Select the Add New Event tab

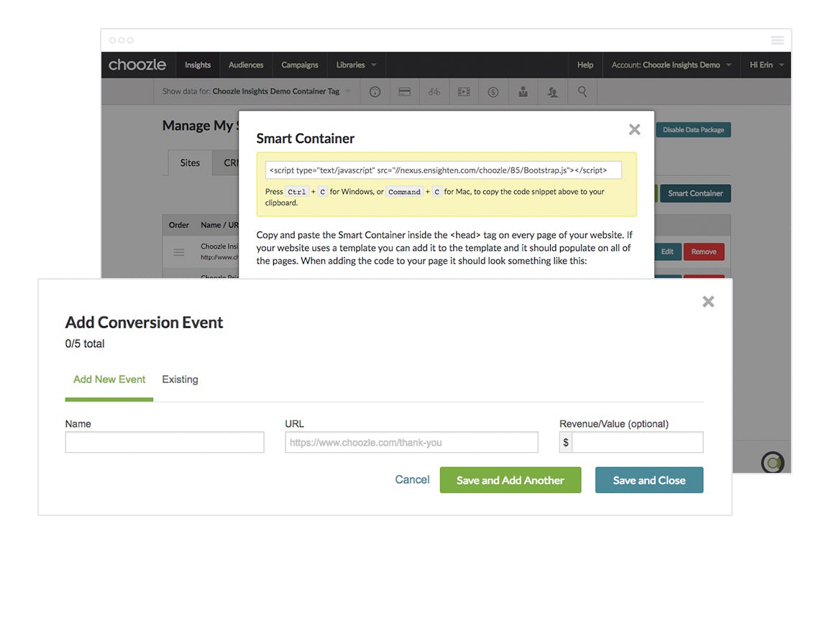pos(109,379)
